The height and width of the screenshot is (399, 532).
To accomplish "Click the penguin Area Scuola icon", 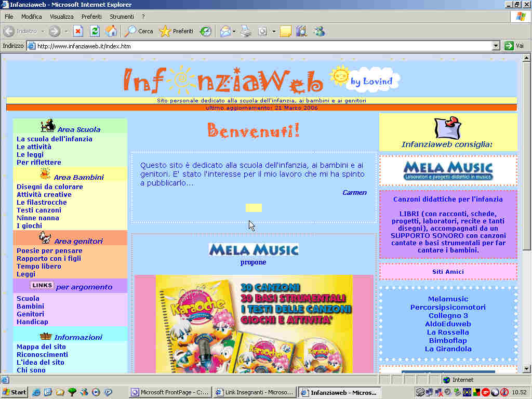I will point(48,126).
